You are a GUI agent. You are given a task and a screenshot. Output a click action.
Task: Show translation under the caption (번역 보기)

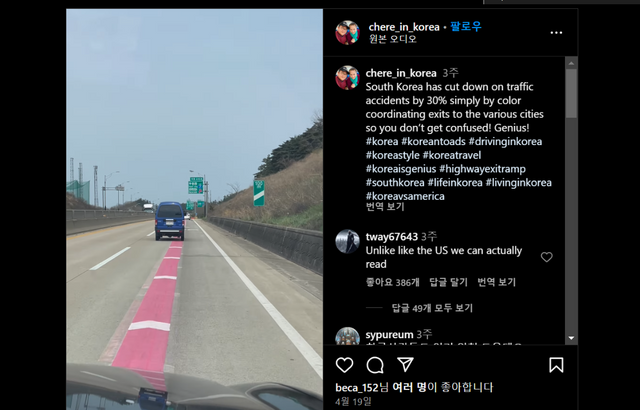[x=384, y=206]
